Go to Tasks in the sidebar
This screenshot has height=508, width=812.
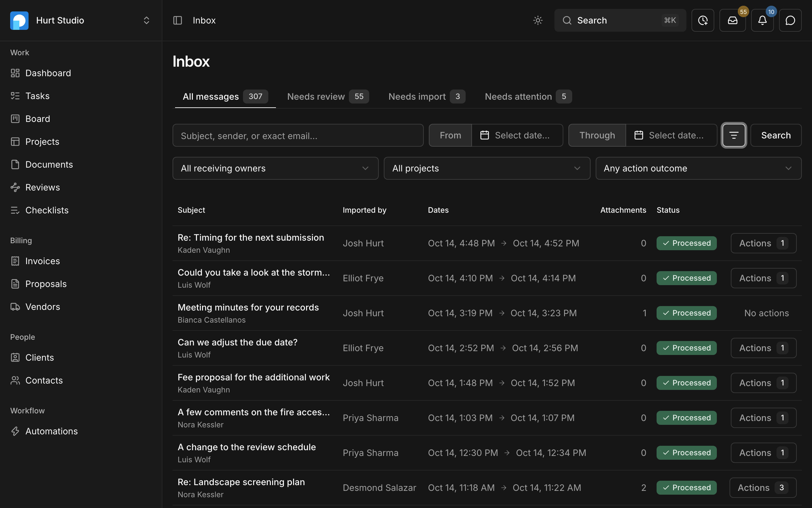tap(81, 96)
